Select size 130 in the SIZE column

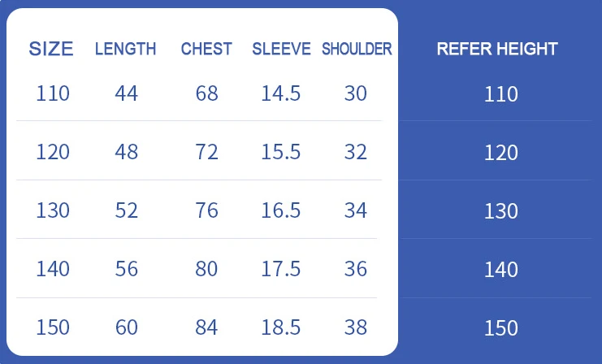click(53, 210)
